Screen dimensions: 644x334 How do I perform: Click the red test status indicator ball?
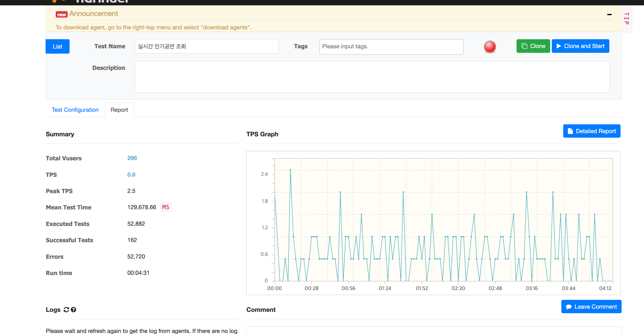click(x=490, y=47)
